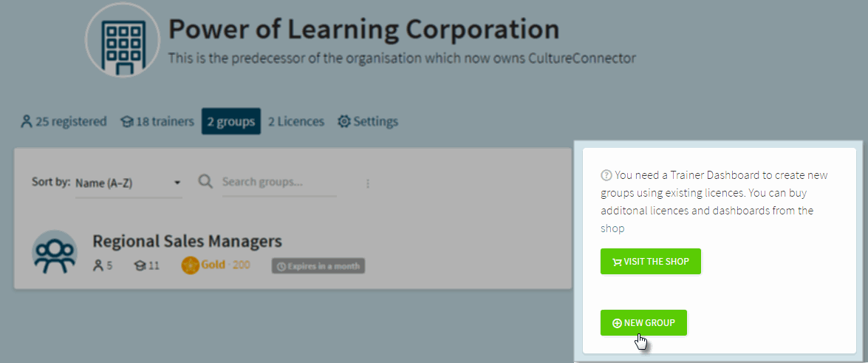Open the Settings tab
Viewport: 868px width, 363px height.
click(x=368, y=121)
